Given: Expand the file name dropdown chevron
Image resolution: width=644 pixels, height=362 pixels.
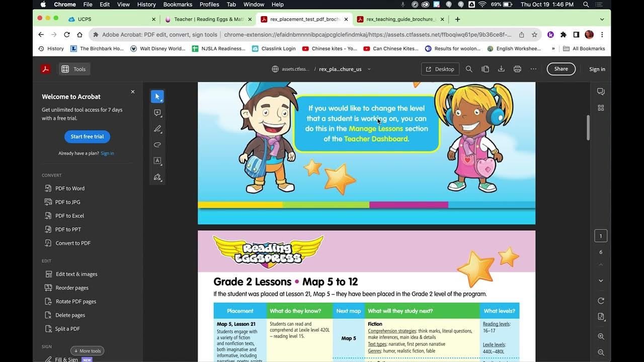Looking at the screenshot, I should click(x=369, y=69).
